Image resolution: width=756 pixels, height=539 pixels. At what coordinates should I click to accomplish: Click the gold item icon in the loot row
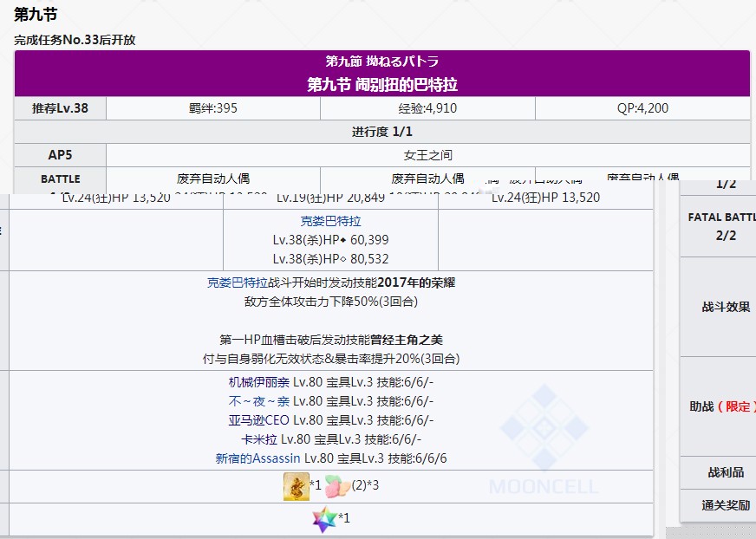click(296, 486)
